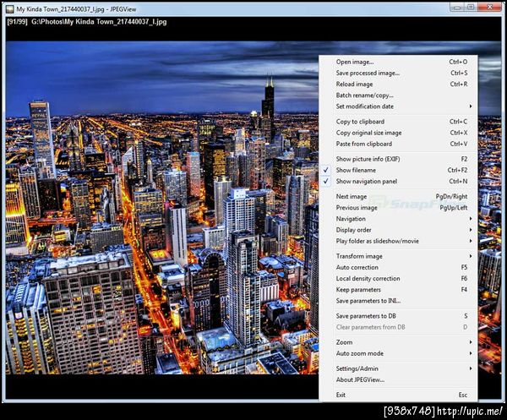Click Reload image menu entry
Viewport: 507px width, 420px height.
(x=398, y=84)
